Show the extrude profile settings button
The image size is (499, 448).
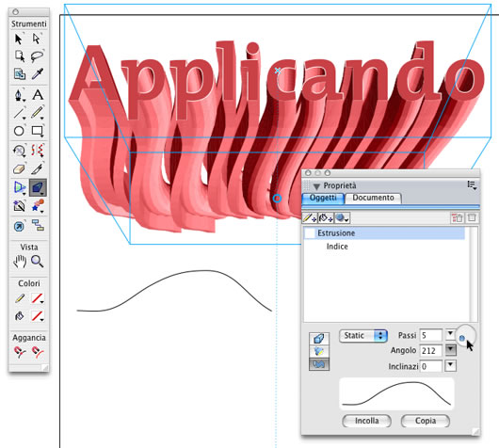(x=319, y=364)
